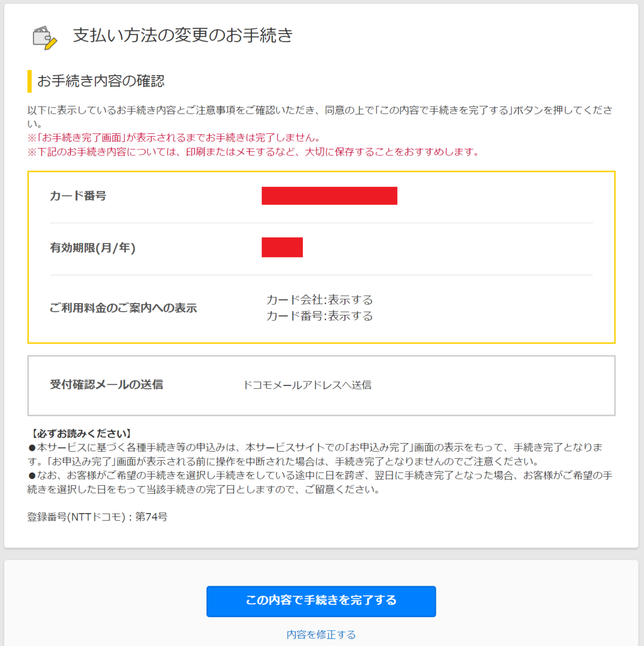The width and height of the screenshot is (644, 646).
Task: Click ご利用料金のご案内への表示 label
Action: (123, 308)
